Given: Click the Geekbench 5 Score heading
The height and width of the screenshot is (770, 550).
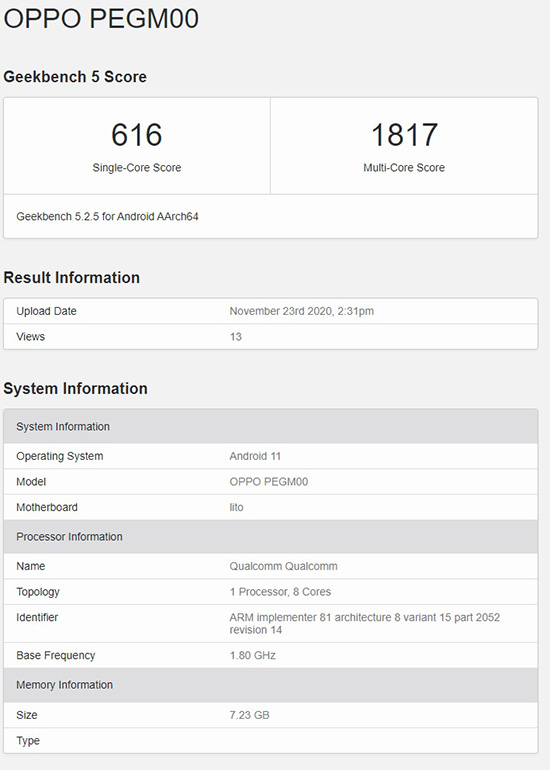Looking at the screenshot, I should coord(75,77).
